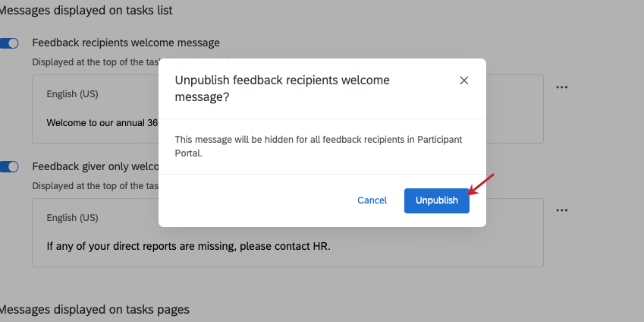Toggle the Feedback giver only welcome switch
Viewport: 644px width, 322px height.
pyautogui.click(x=10, y=166)
